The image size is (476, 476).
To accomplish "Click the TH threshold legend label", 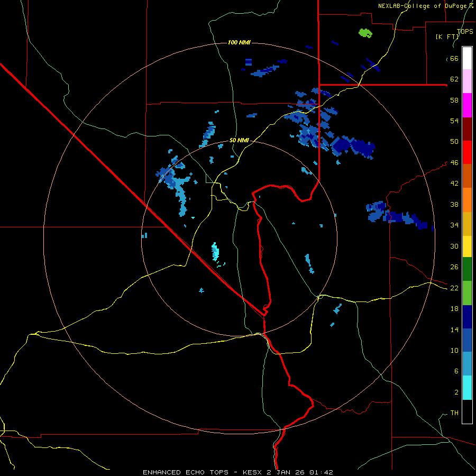I will click(x=454, y=413).
